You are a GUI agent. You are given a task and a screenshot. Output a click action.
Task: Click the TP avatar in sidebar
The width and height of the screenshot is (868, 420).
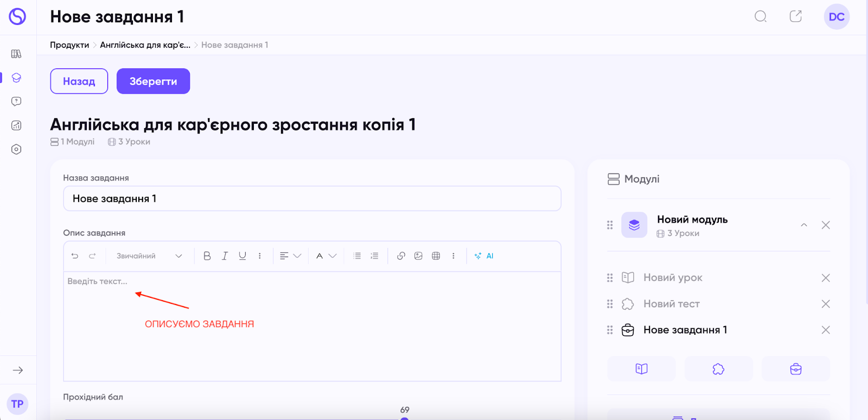17,404
